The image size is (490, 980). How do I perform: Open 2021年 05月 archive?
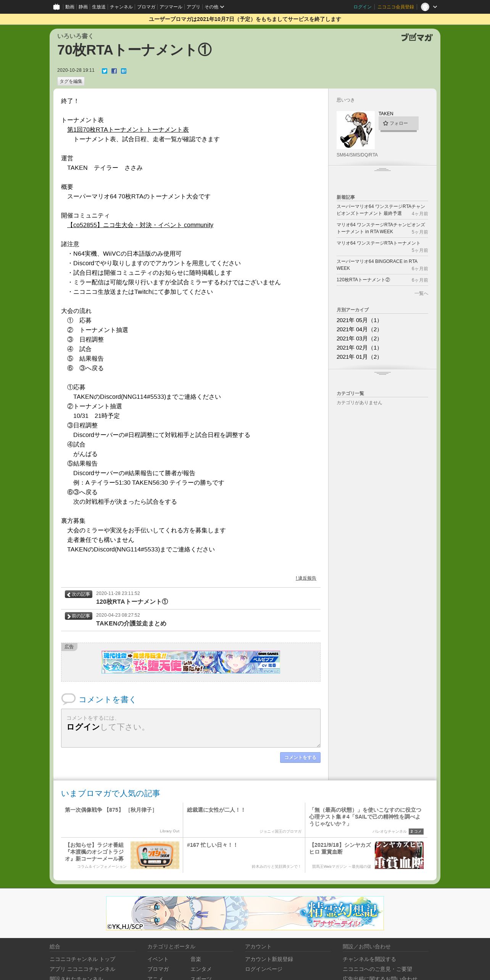click(358, 320)
